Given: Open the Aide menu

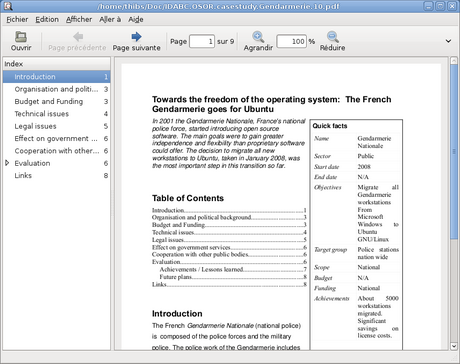Looking at the screenshot, I should point(136,19).
